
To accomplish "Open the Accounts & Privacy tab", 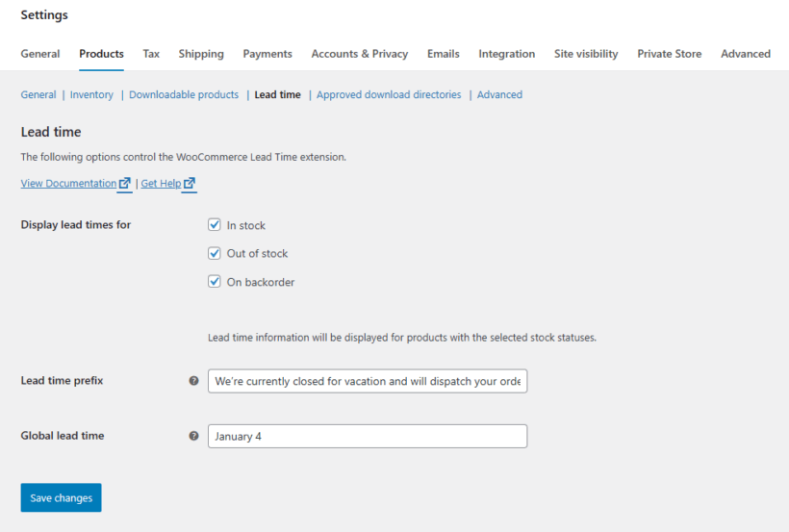I will [360, 54].
